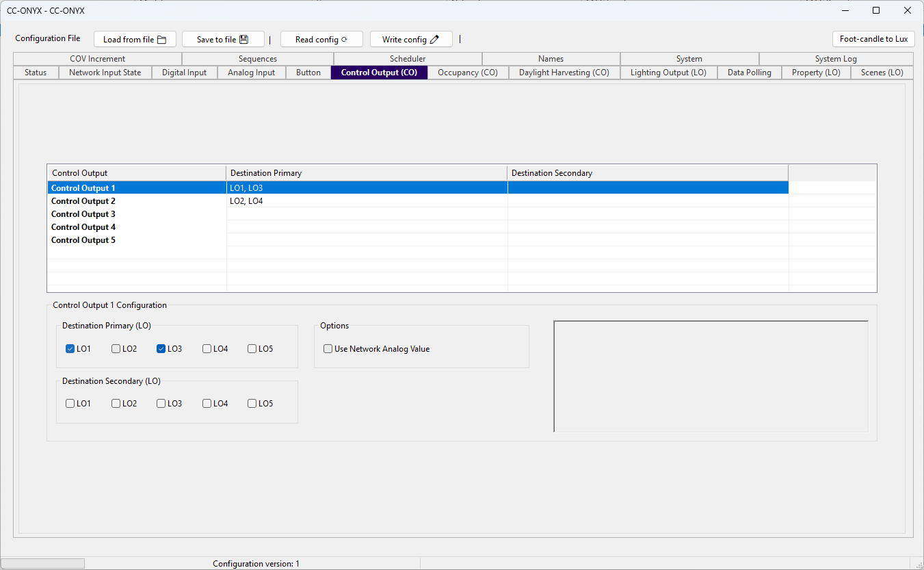
Task: Open Daylight Harvesting (CO) tab
Action: coord(564,73)
